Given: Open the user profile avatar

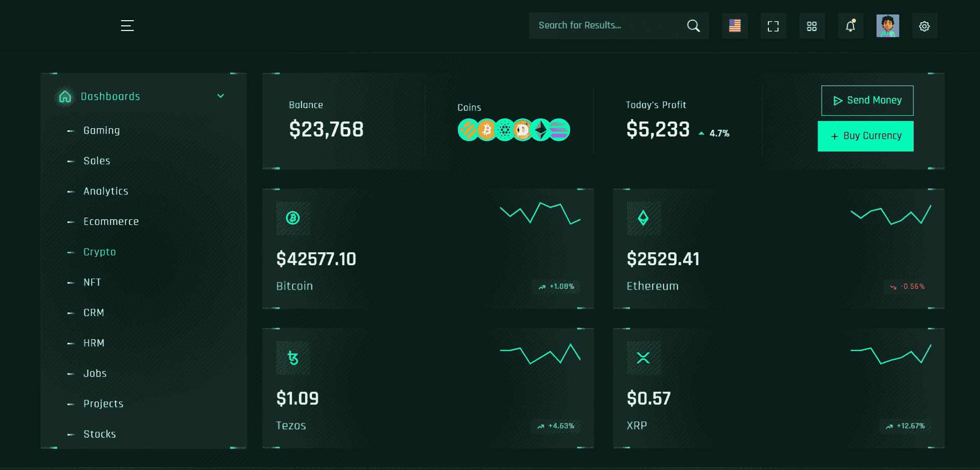Looking at the screenshot, I should pos(887,26).
